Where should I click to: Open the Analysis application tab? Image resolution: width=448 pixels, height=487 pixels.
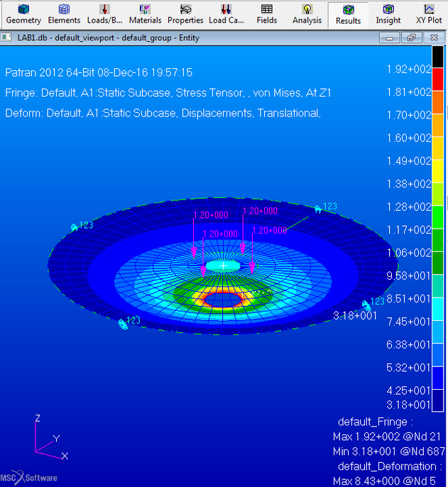(307, 15)
